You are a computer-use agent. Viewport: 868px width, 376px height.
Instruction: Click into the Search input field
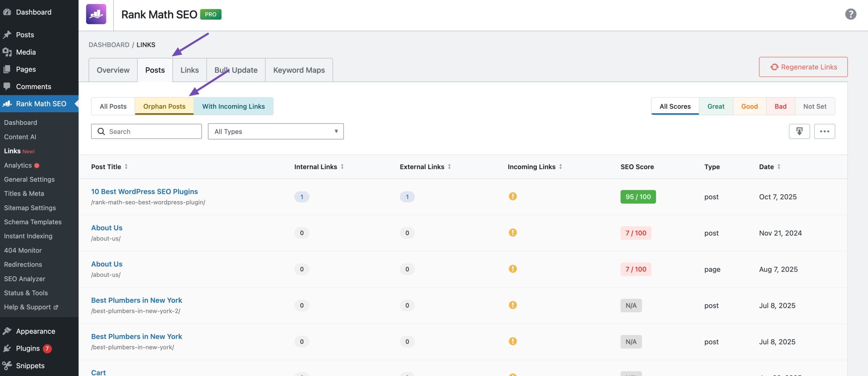coord(153,131)
